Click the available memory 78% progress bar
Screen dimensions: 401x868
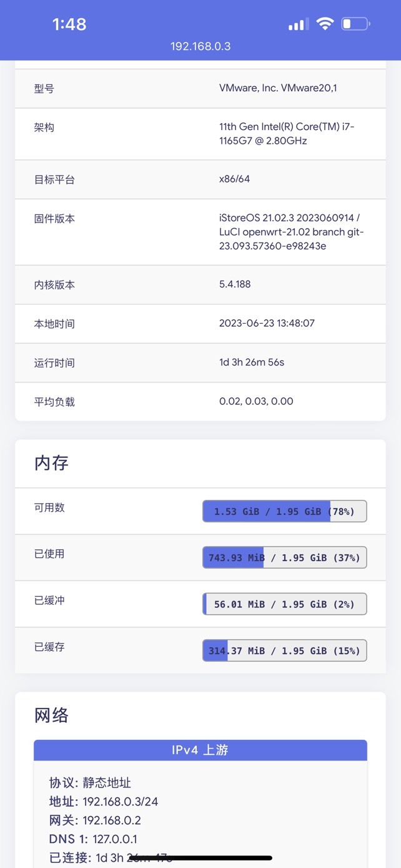[x=285, y=511]
